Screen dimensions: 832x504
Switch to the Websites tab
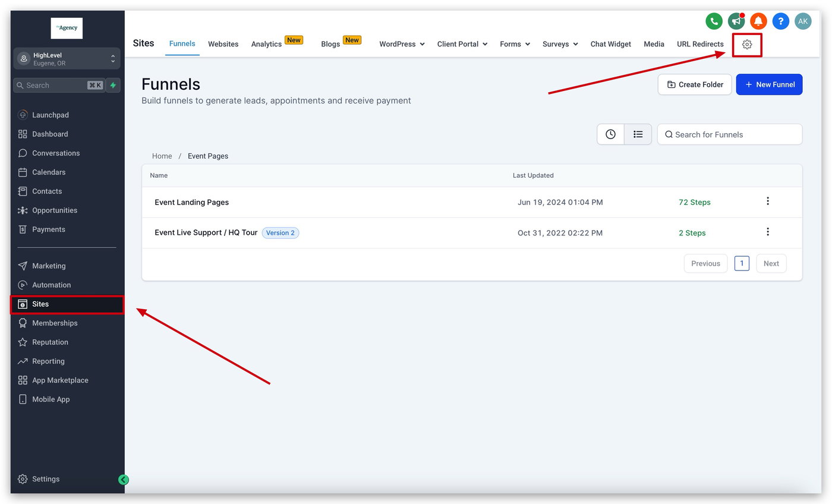coord(223,44)
